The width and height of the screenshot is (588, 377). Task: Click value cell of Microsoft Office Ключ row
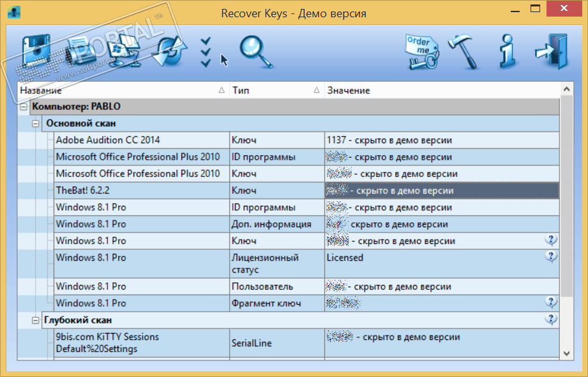(442, 174)
